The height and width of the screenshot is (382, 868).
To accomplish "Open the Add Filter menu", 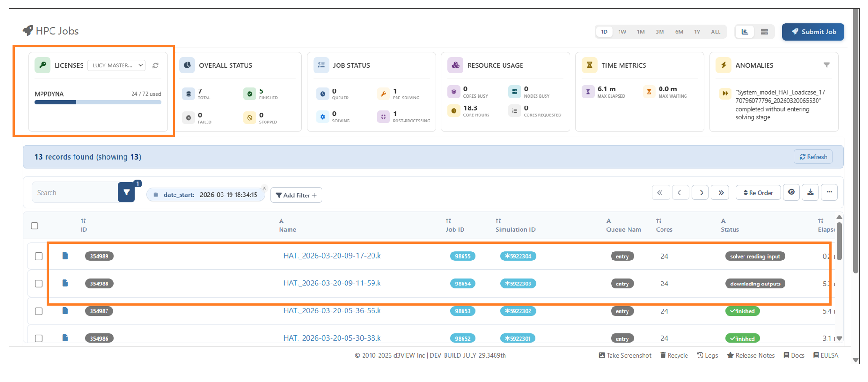I will [x=296, y=195].
